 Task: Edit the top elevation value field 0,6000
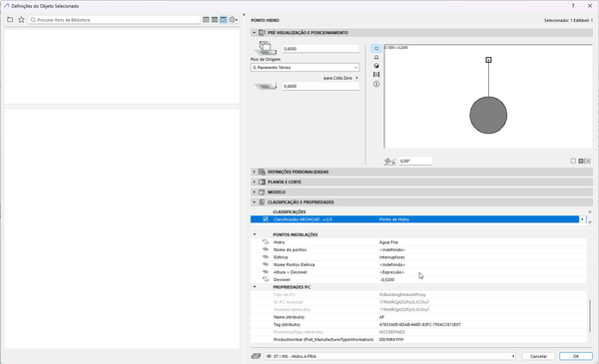(320, 49)
